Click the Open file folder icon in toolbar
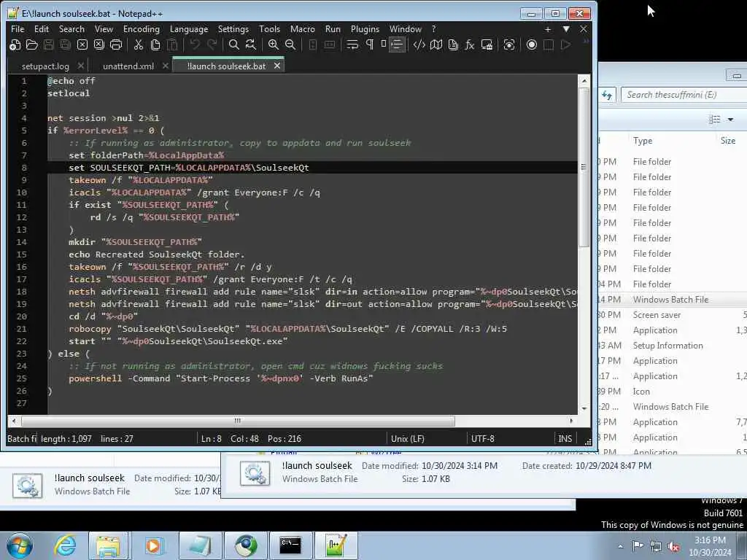Image resolution: width=747 pixels, height=560 pixels. 32,44
